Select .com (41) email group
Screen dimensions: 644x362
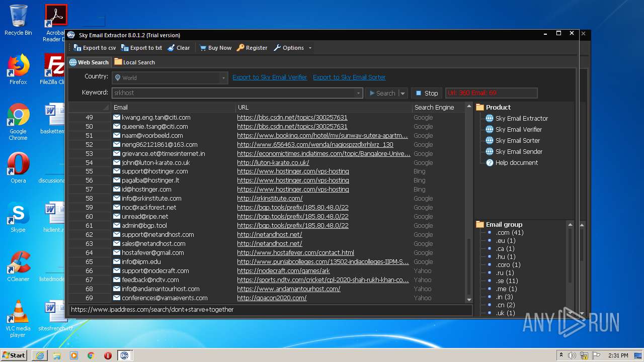[x=510, y=233]
